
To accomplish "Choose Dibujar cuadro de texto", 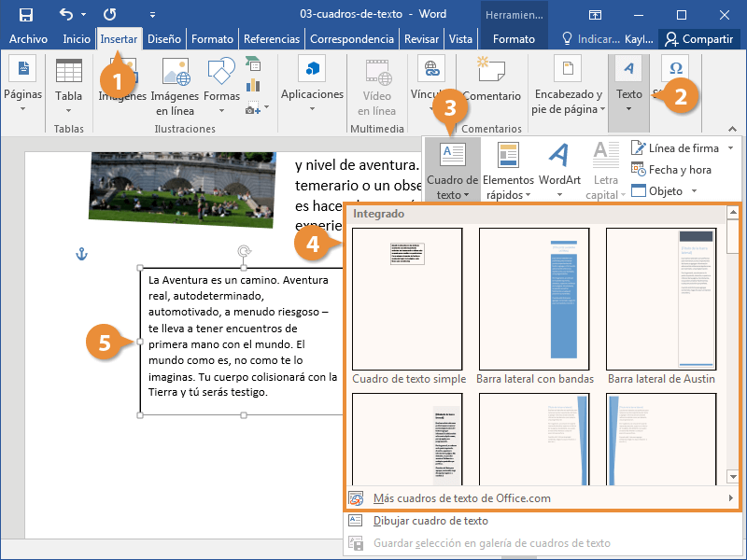I will tap(430, 521).
